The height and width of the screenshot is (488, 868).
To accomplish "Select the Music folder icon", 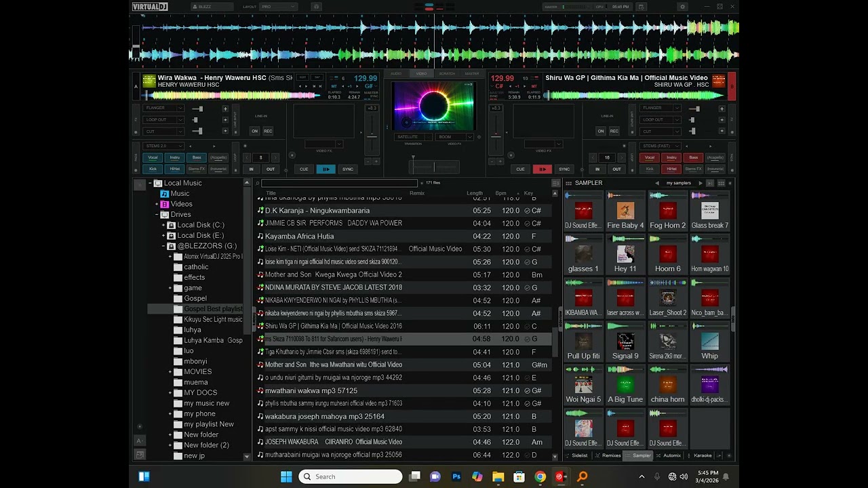I will click(x=164, y=193).
